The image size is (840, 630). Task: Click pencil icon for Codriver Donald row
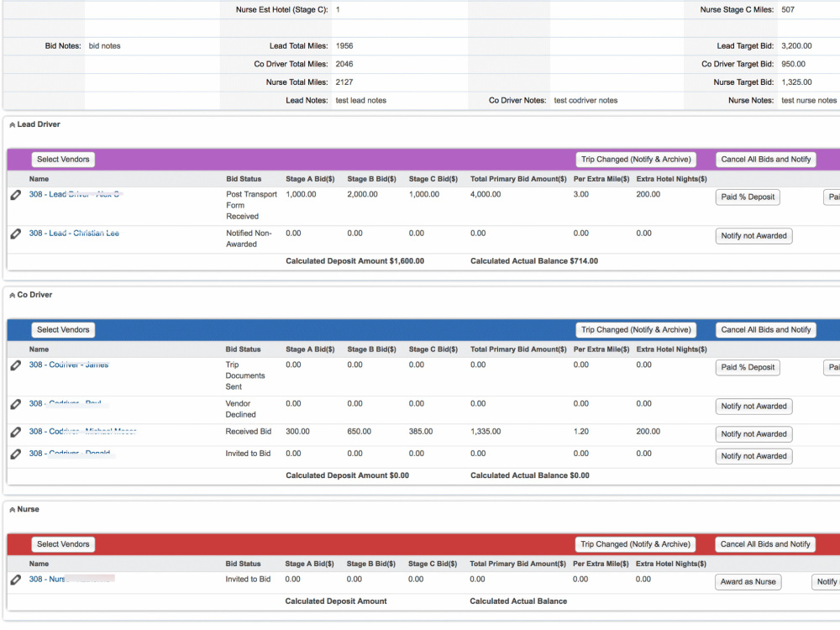click(x=16, y=454)
